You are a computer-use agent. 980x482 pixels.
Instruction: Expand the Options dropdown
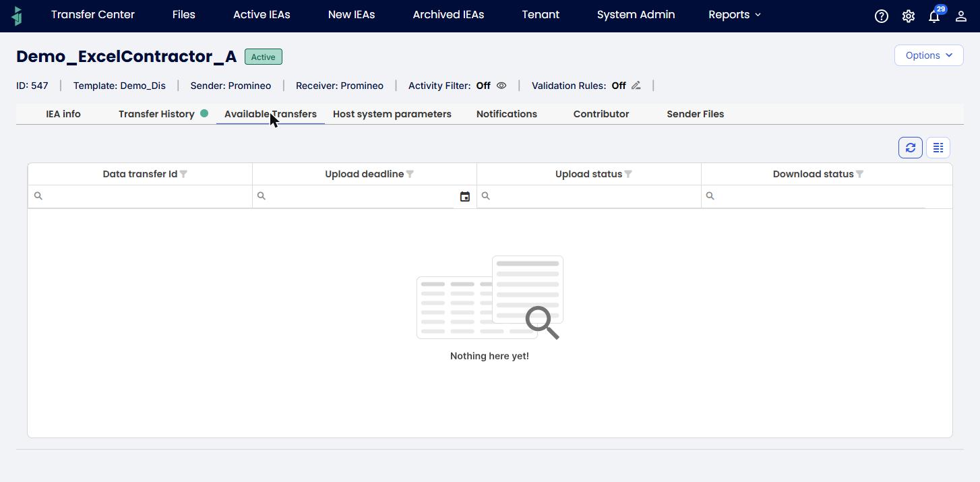tap(929, 55)
